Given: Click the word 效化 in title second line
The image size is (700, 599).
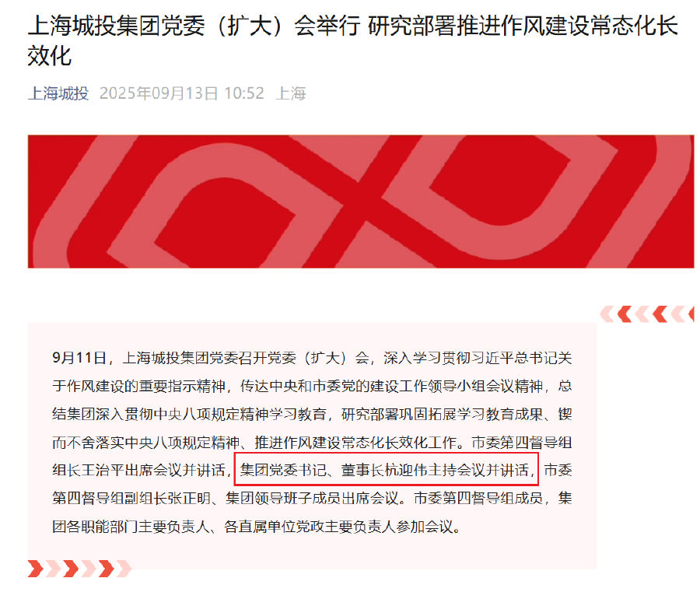Looking at the screenshot, I should tap(50, 56).
